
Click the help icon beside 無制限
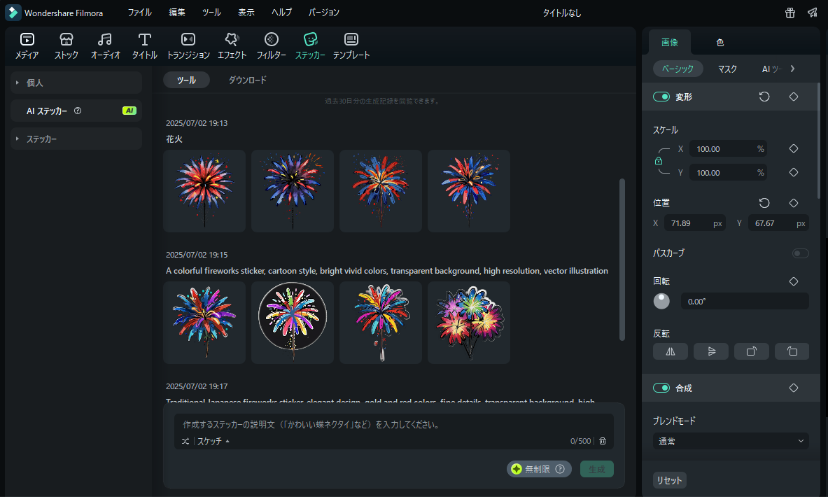click(x=560, y=469)
